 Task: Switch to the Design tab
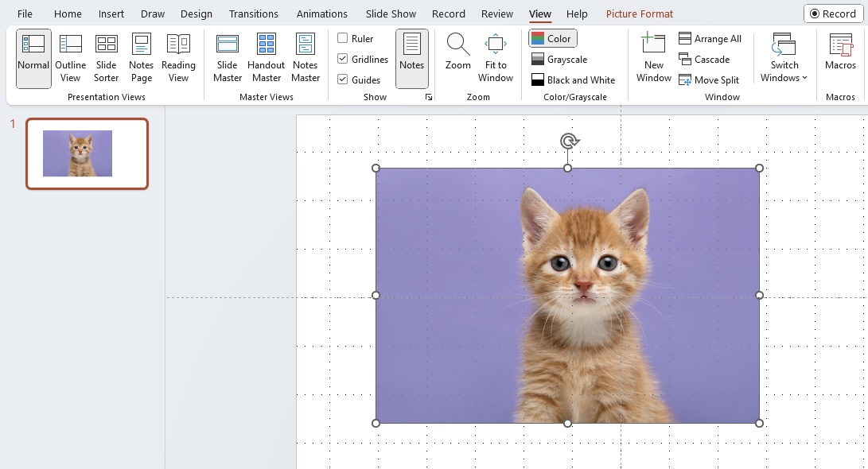197,14
